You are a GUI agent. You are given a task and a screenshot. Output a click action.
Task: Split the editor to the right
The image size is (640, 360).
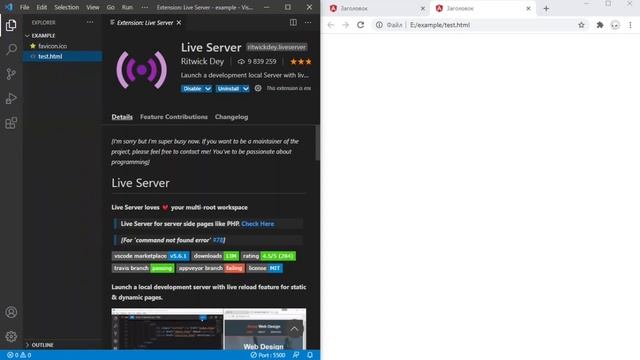pos(293,22)
